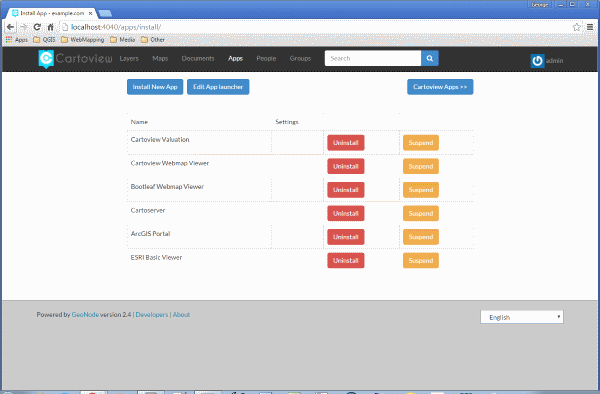Screen dimensions: 600x394
Task: Suspend Cartoview Webmap Viewer
Action: click(x=421, y=166)
